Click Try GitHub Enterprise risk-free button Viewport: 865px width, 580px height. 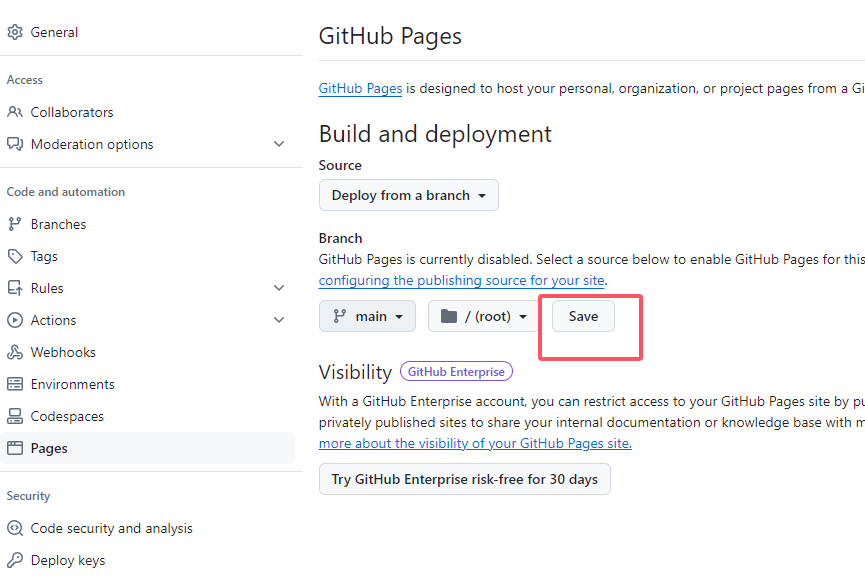(x=464, y=479)
